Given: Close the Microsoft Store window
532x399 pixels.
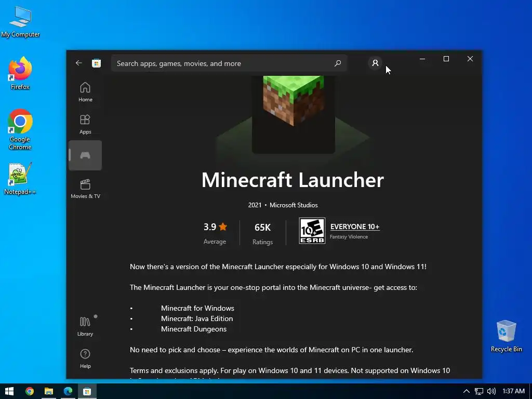Looking at the screenshot, I should pos(470,59).
